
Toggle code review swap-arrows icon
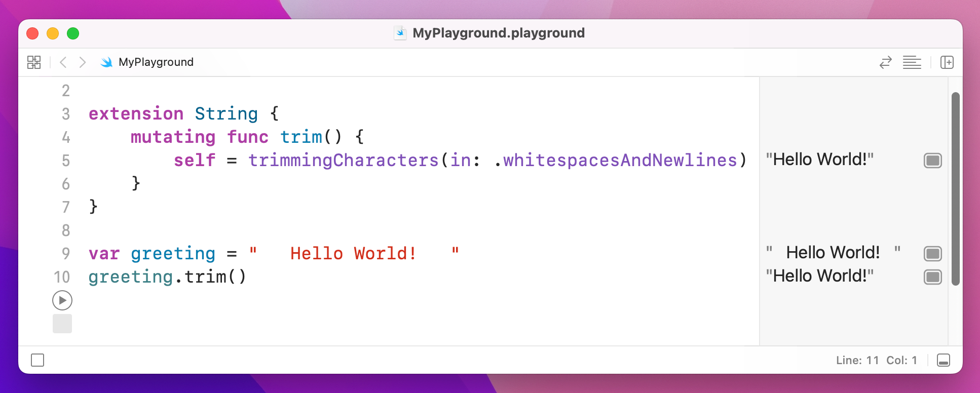click(885, 62)
